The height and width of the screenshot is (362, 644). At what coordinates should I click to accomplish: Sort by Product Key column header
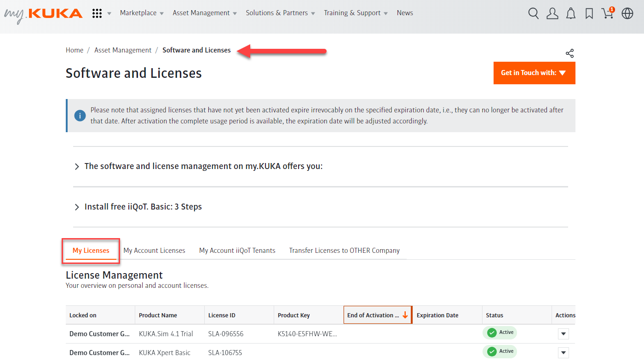point(309,315)
